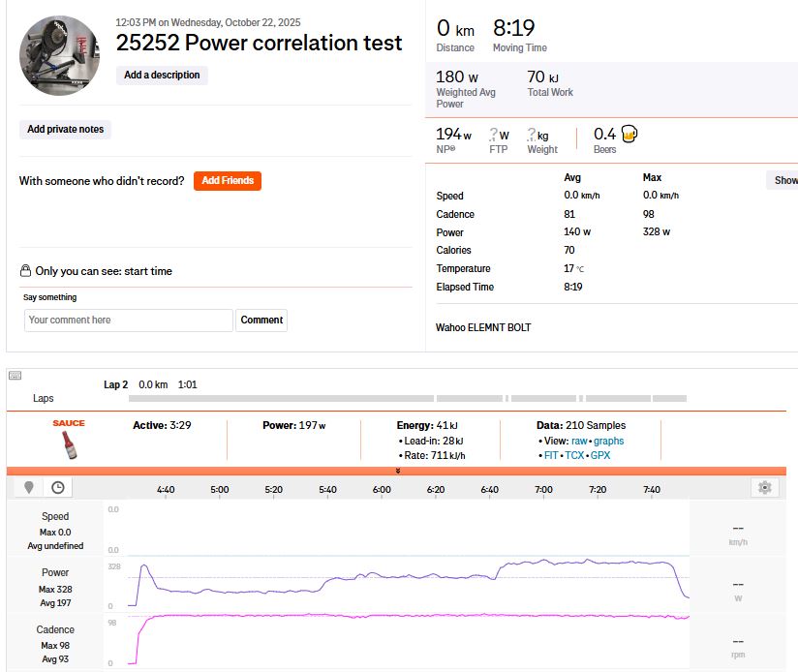
Task: Switch x-axis to time with clock icon
Action: tap(58, 487)
